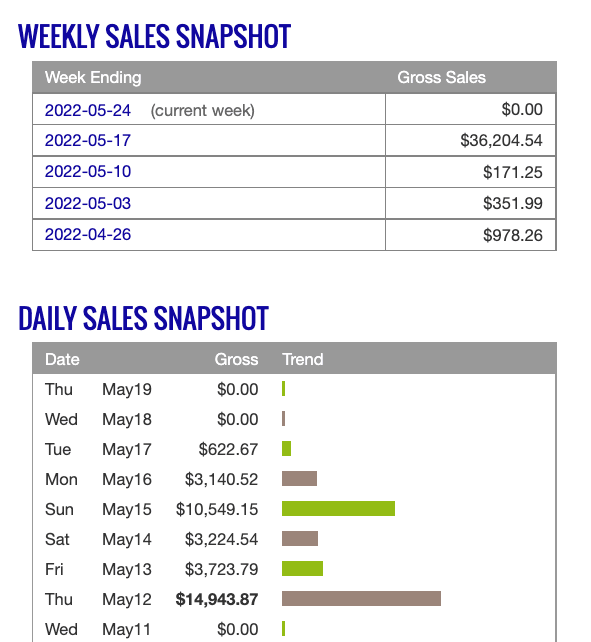The height and width of the screenshot is (642, 591).
Task: Click the brown trend bar for Thu May12
Action: [361, 598]
